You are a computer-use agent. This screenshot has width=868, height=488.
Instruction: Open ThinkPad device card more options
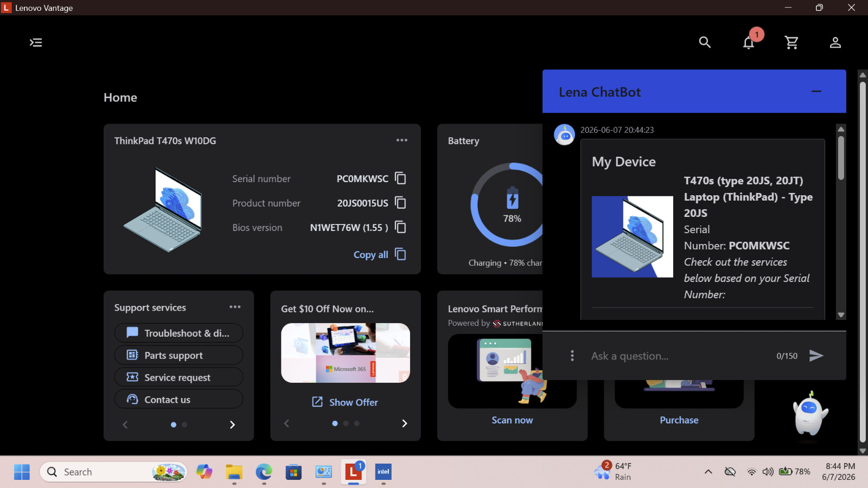[x=401, y=140]
